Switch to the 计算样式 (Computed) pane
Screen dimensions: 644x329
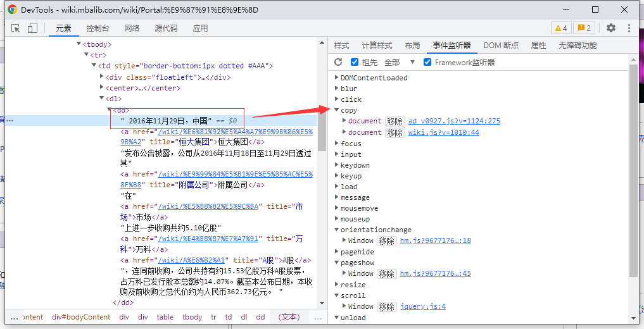[377, 46]
